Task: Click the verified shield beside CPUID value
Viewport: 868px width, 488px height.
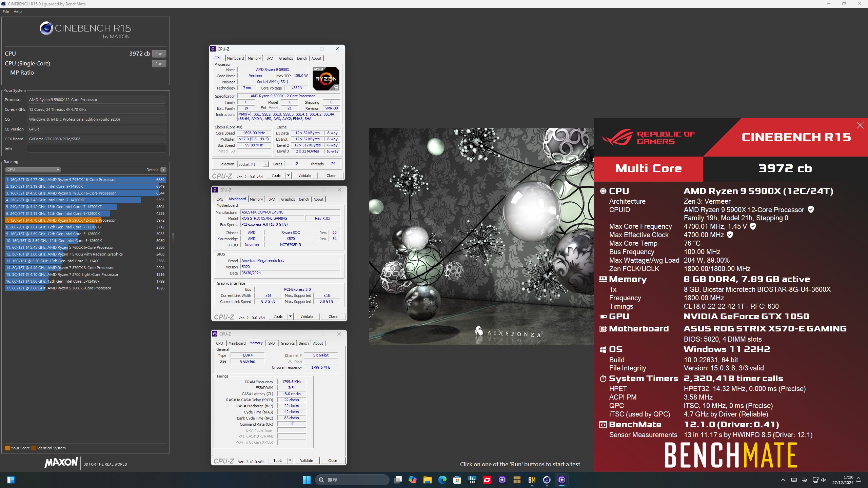Action: coord(811,209)
